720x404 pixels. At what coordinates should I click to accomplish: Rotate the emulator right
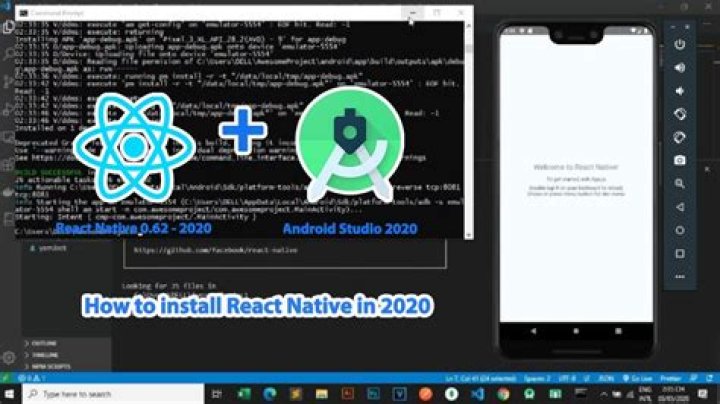pos(680,137)
